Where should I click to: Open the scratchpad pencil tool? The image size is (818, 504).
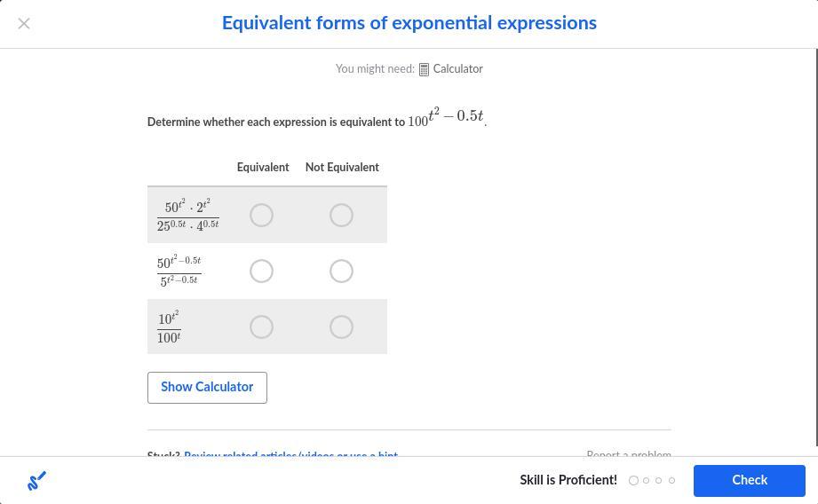point(36,481)
